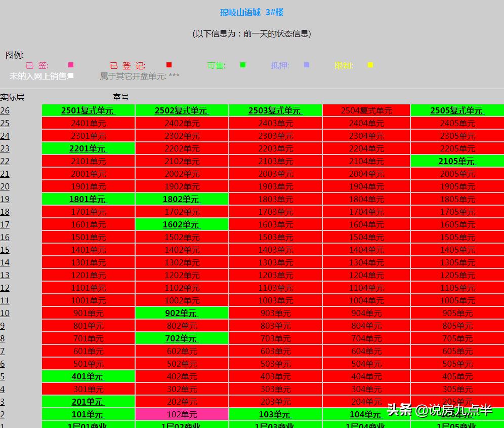This screenshot has width=504, height=428.
Task: Click the 室号 column header
Action: (x=121, y=97)
